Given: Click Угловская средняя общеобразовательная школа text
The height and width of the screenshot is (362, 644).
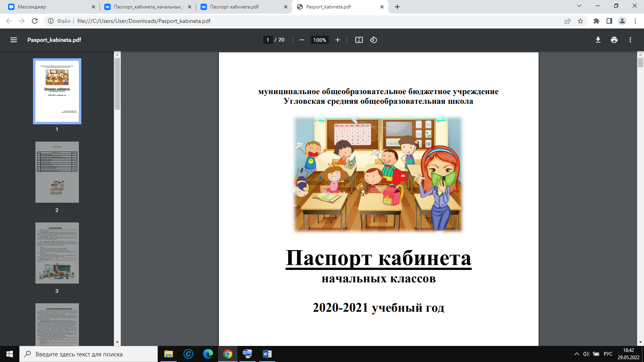Looking at the screenshot, I should point(378,101).
